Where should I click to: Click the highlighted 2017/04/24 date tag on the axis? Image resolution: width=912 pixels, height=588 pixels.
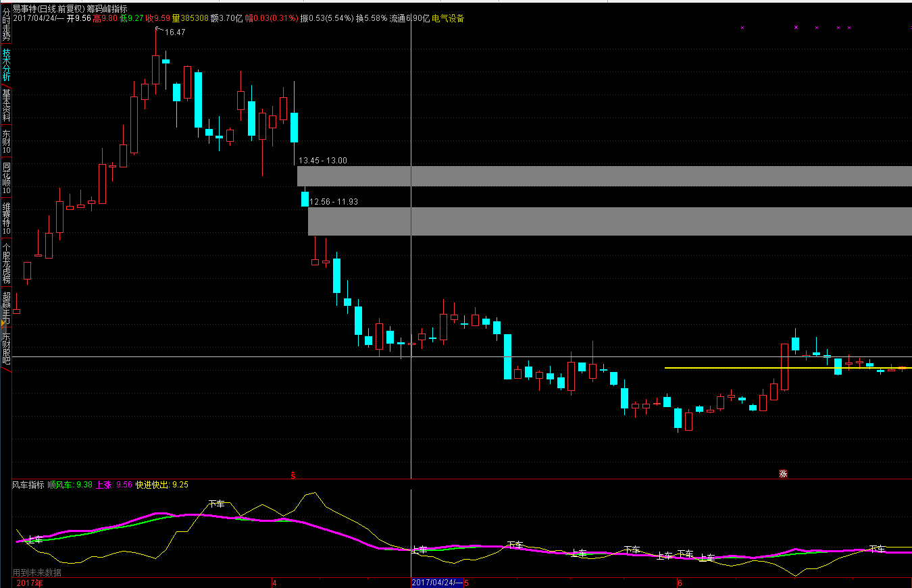(437, 583)
